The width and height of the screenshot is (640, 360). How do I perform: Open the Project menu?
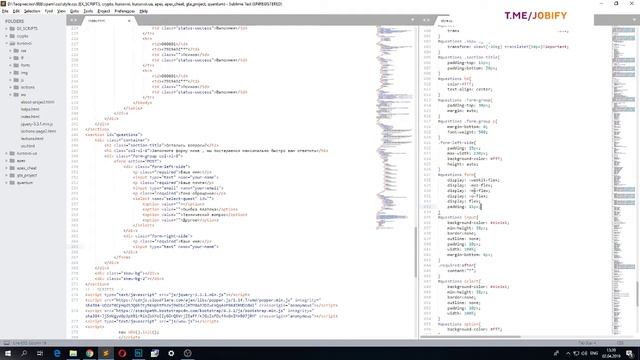pos(104,11)
